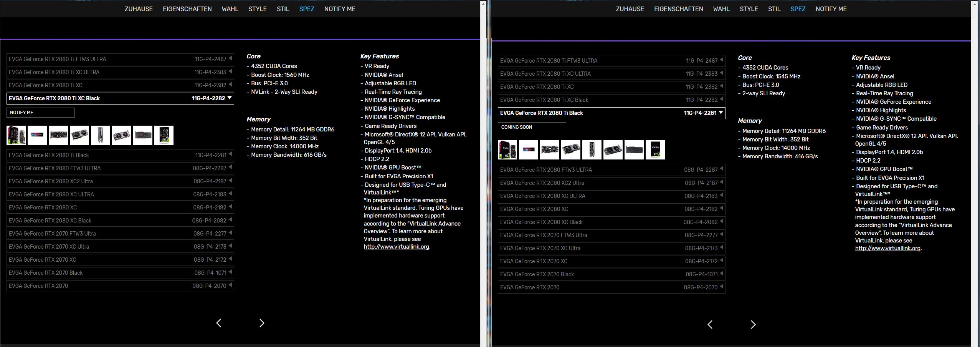Expand RTX 2070 Black in left window

[x=120, y=273]
